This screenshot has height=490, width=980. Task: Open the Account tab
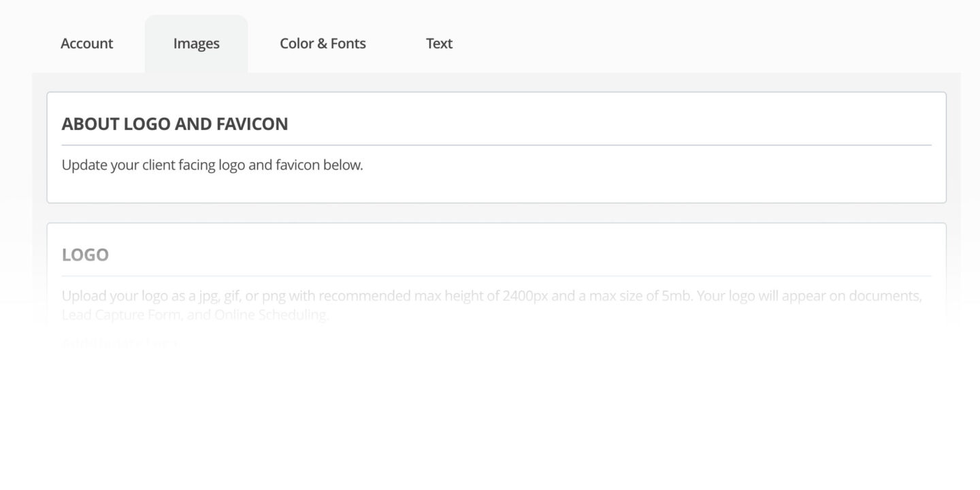pyautogui.click(x=86, y=44)
